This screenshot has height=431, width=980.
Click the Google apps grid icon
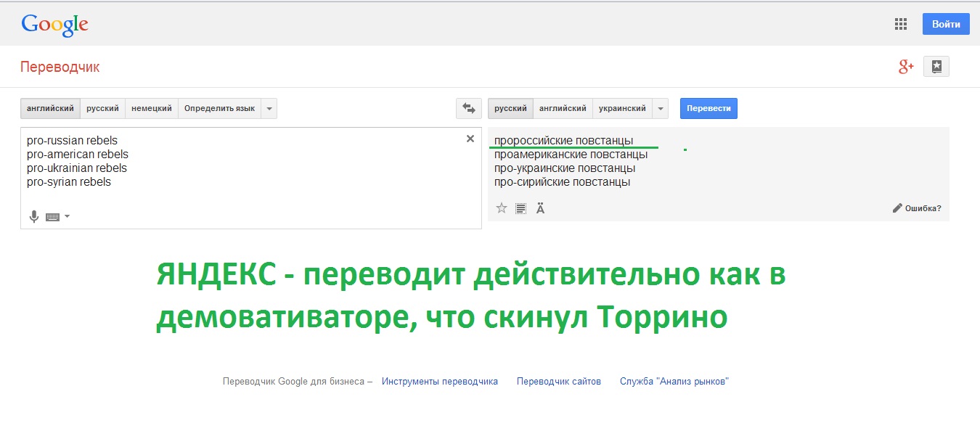pyautogui.click(x=901, y=24)
